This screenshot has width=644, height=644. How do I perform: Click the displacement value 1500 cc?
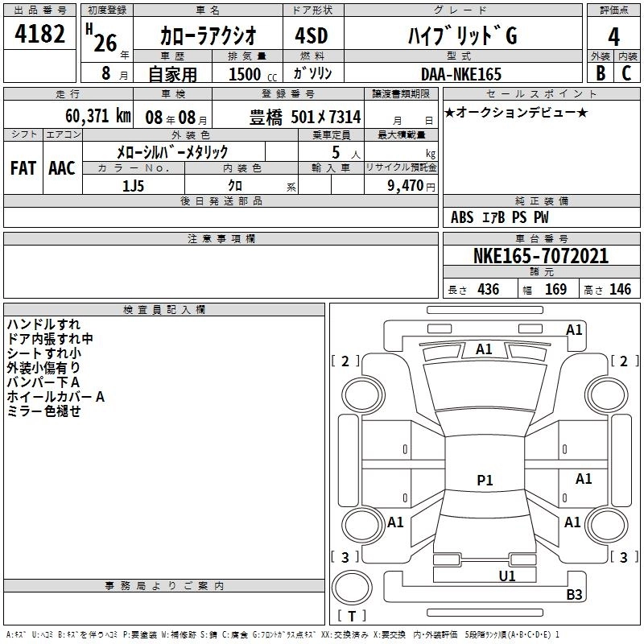click(253, 74)
